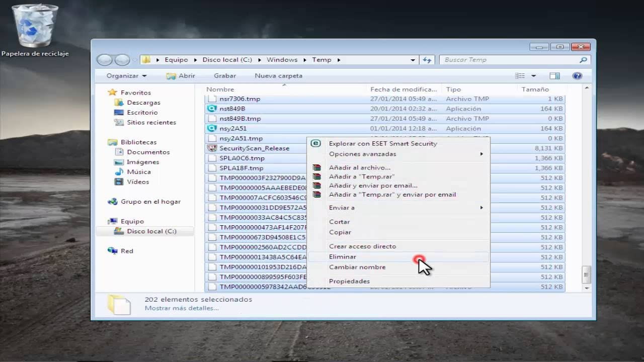This screenshot has width=644, height=362.
Task: Select Vídeos in the navigation tree
Action: 138,182
